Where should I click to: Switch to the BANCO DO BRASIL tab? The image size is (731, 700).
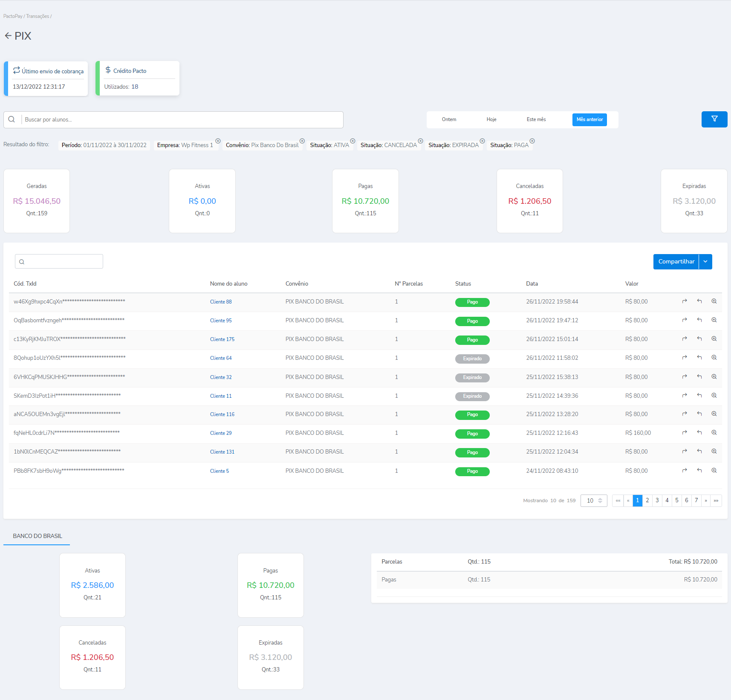(38, 536)
